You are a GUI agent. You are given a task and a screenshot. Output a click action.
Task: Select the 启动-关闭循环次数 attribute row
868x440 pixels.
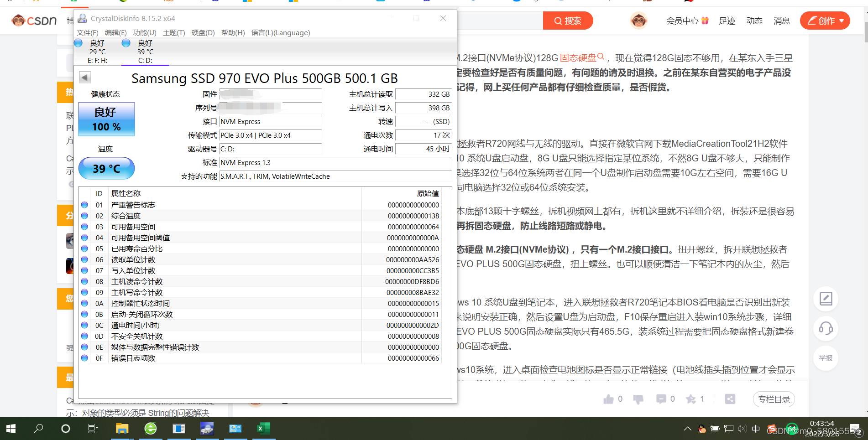tap(260, 314)
